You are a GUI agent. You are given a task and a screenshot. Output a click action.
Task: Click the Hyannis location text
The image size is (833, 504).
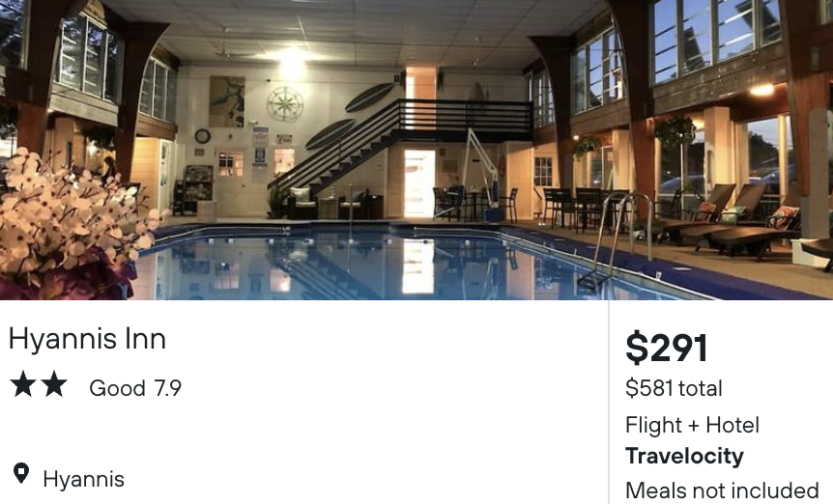tap(83, 479)
